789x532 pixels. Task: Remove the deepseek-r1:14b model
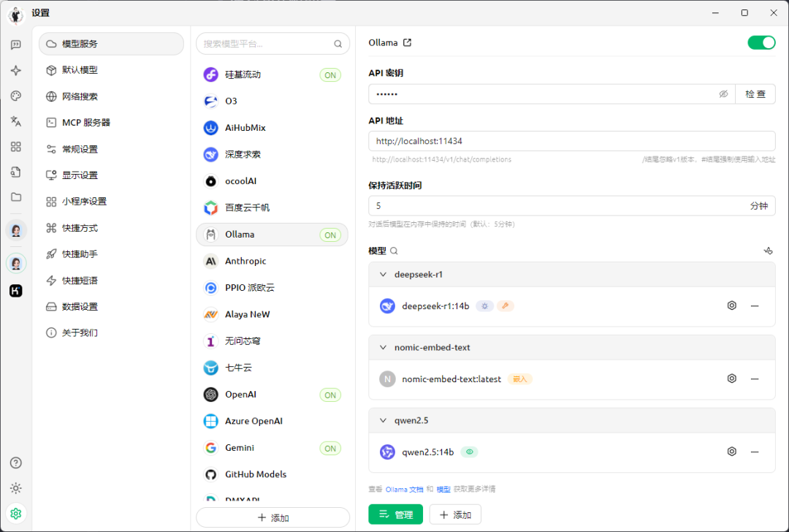pos(754,305)
